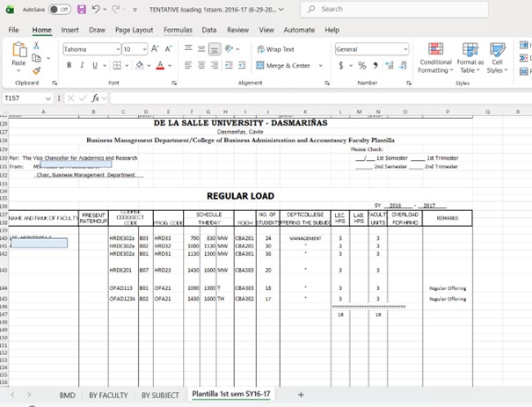
Task: Align text to bottom of cell
Action: coord(215,49)
